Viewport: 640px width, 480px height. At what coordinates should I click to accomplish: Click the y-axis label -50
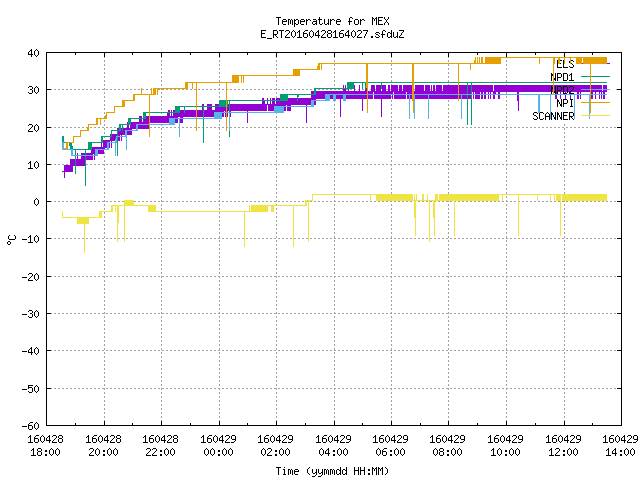(31, 389)
